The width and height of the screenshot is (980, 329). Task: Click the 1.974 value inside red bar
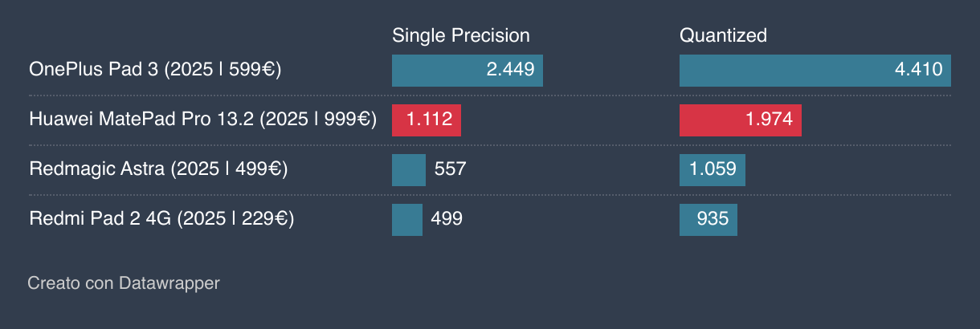click(769, 120)
